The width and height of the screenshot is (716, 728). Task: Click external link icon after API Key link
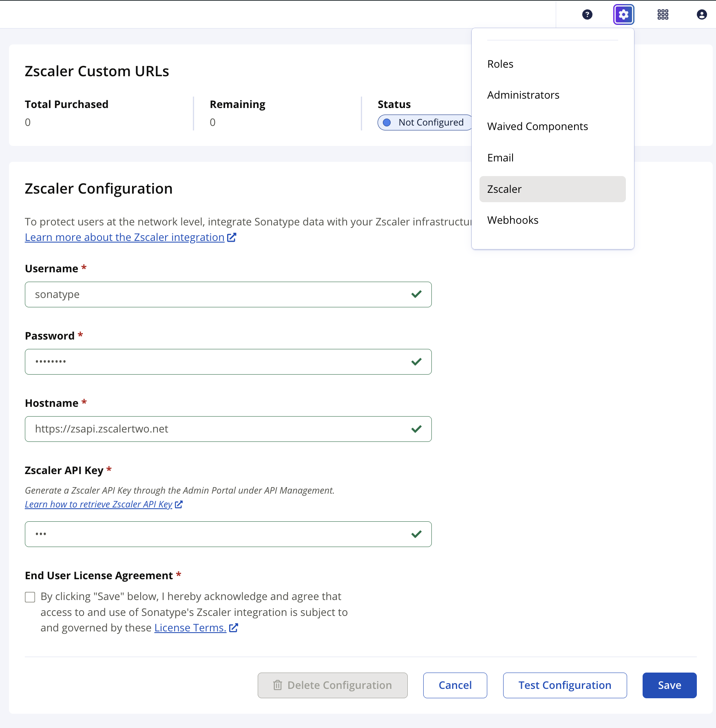tap(179, 504)
